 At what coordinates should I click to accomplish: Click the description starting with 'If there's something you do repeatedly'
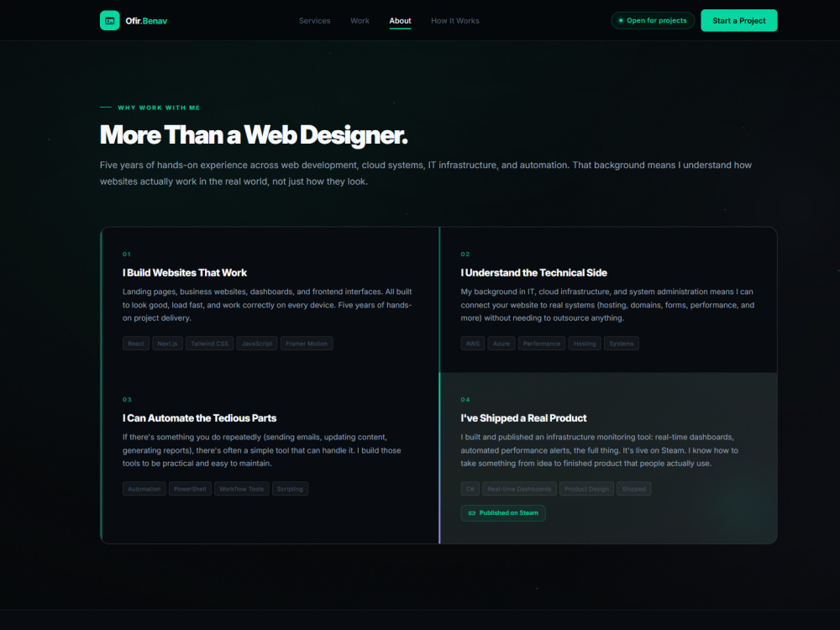point(261,450)
